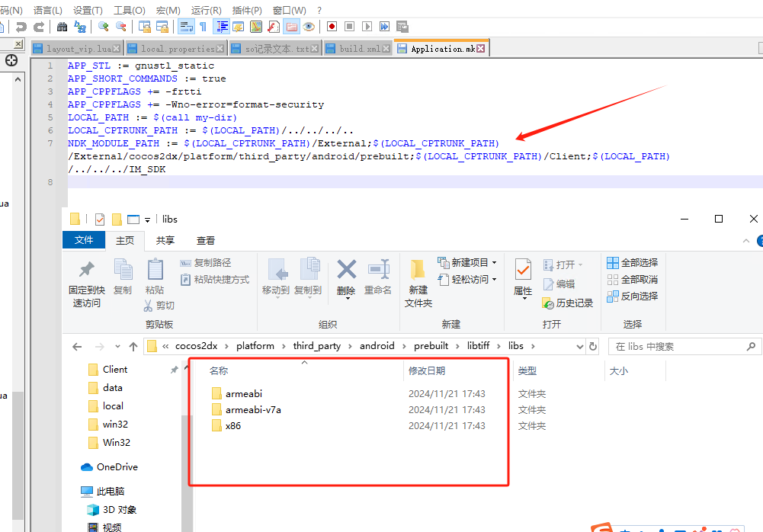Toggle the Word Wrap toolbar button

186,27
